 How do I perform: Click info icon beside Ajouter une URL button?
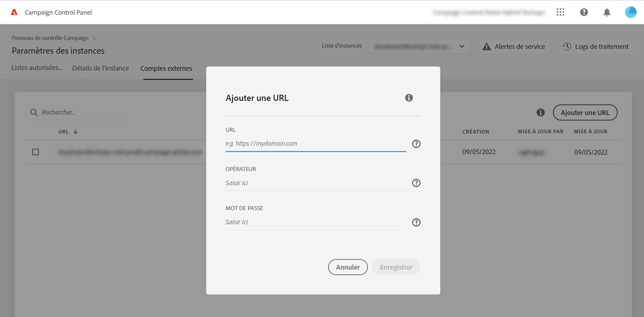coord(540,112)
